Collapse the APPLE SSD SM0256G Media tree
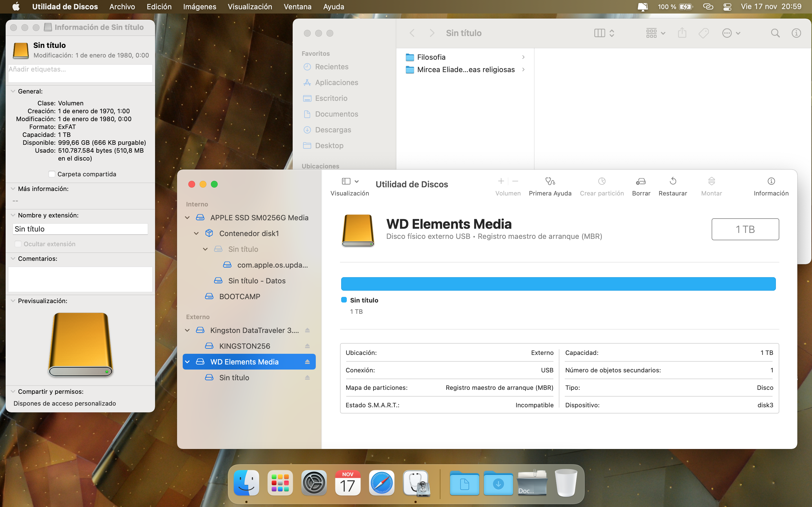The image size is (812, 507). click(187, 218)
